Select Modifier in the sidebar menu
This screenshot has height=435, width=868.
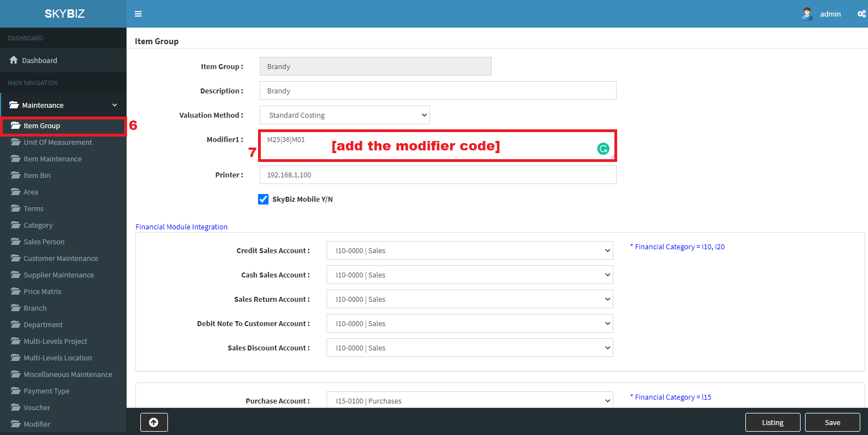[x=37, y=424]
